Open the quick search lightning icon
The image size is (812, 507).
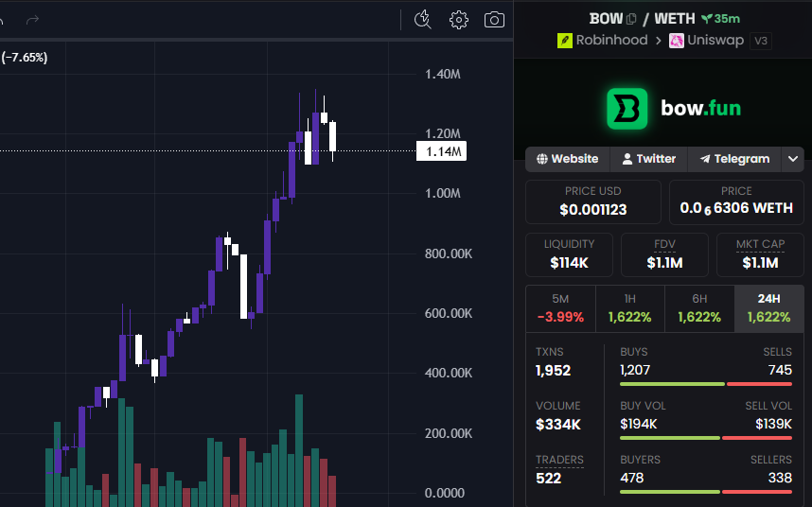(423, 20)
